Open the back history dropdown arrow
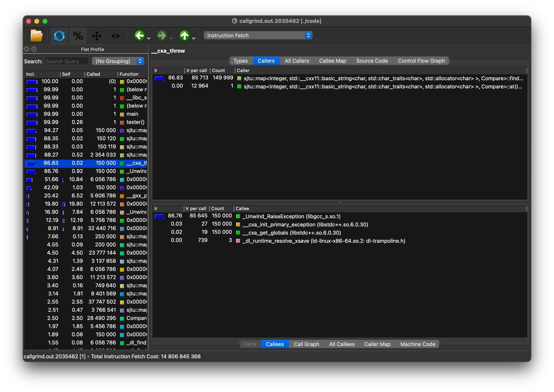 pos(149,38)
